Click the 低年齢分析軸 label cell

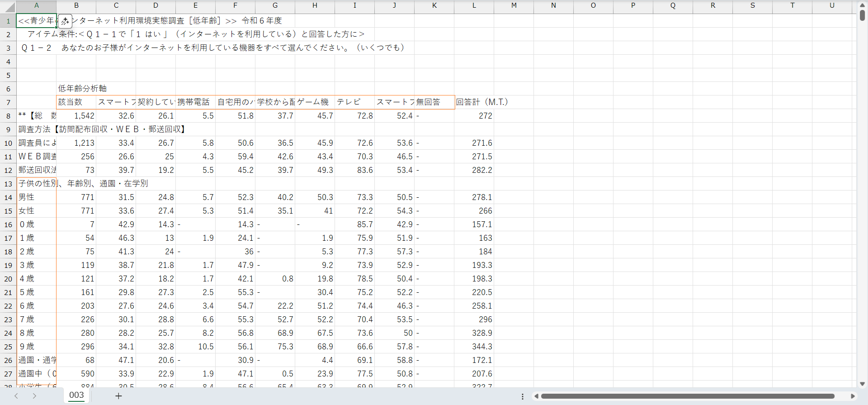coord(76,89)
